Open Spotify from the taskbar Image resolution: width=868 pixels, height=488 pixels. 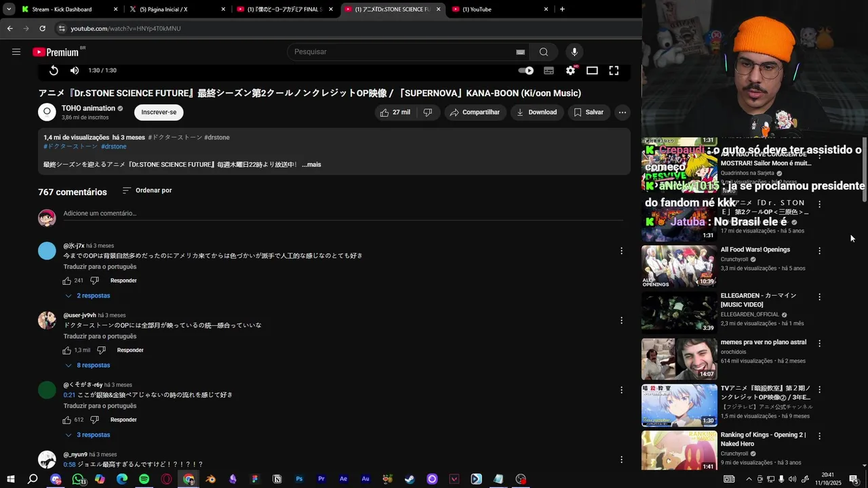(144, 479)
